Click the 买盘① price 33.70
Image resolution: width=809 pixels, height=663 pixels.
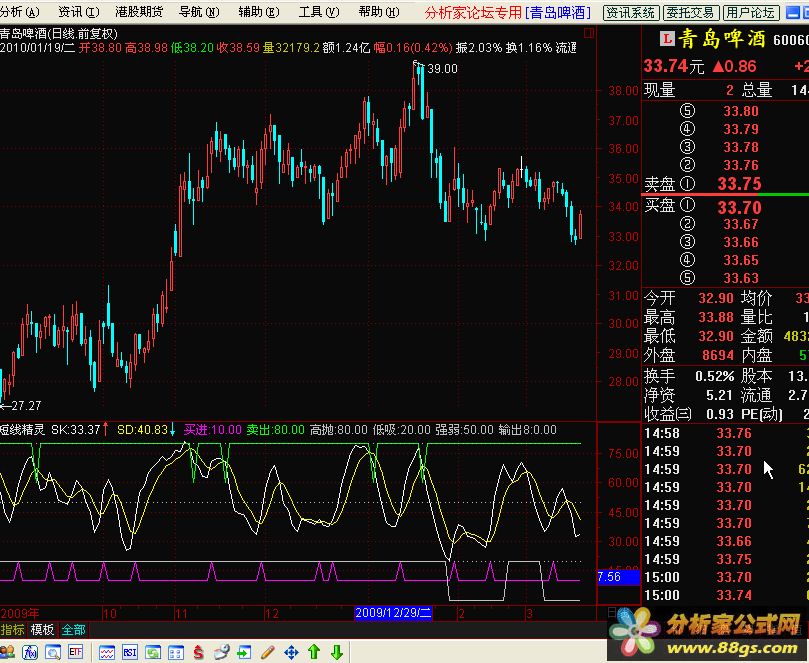click(739, 207)
